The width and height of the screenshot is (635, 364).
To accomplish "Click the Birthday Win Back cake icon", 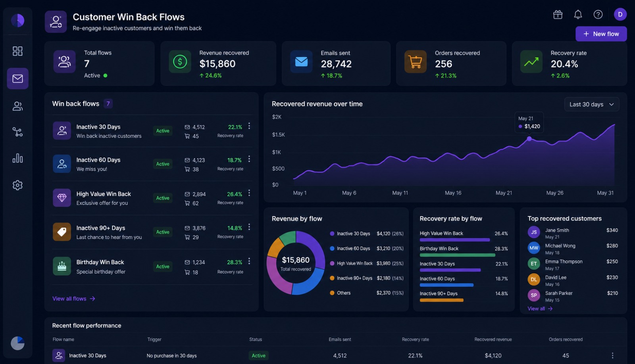I will [62, 266].
